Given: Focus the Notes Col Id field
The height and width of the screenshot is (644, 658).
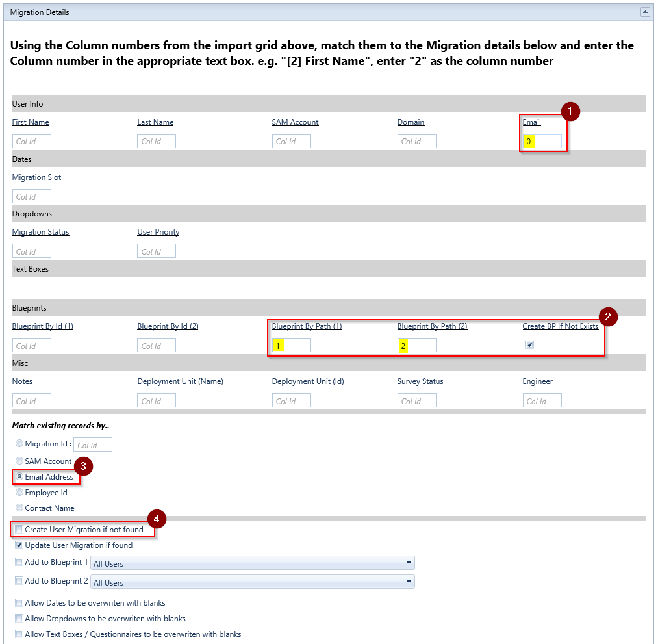Looking at the screenshot, I should (32, 401).
